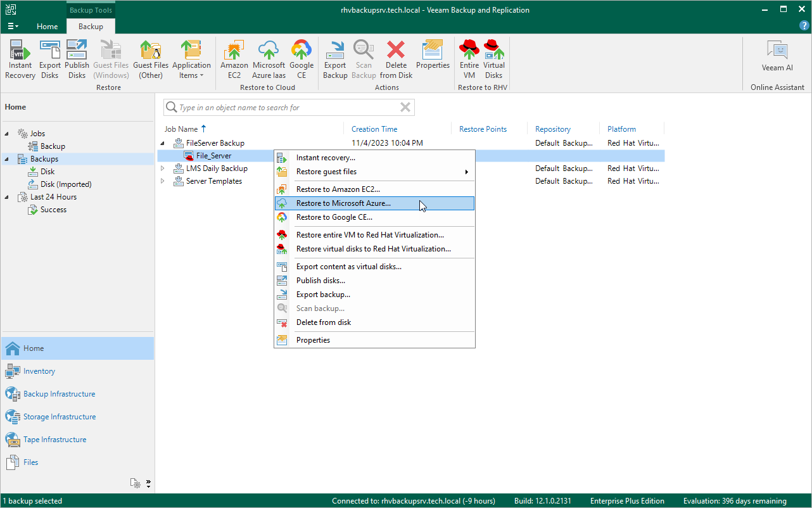Click Delete from Disk in ribbon
812x508 pixels.
click(396, 60)
